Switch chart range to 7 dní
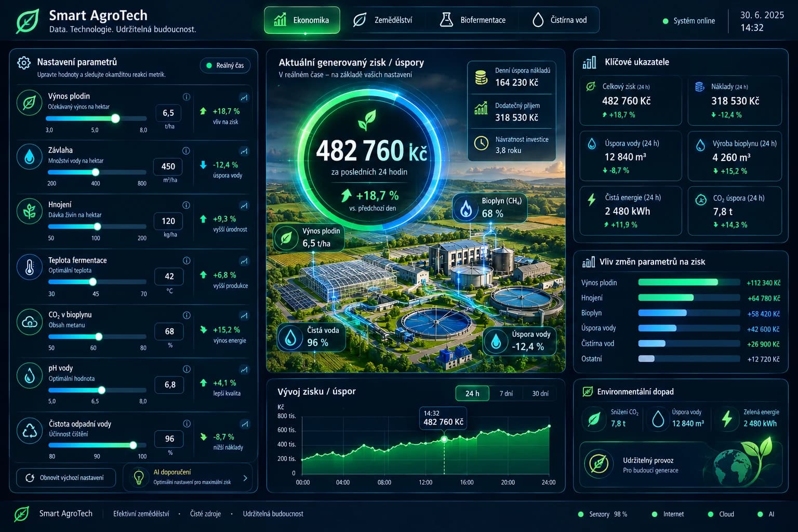798x532 pixels. pyautogui.click(x=506, y=393)
